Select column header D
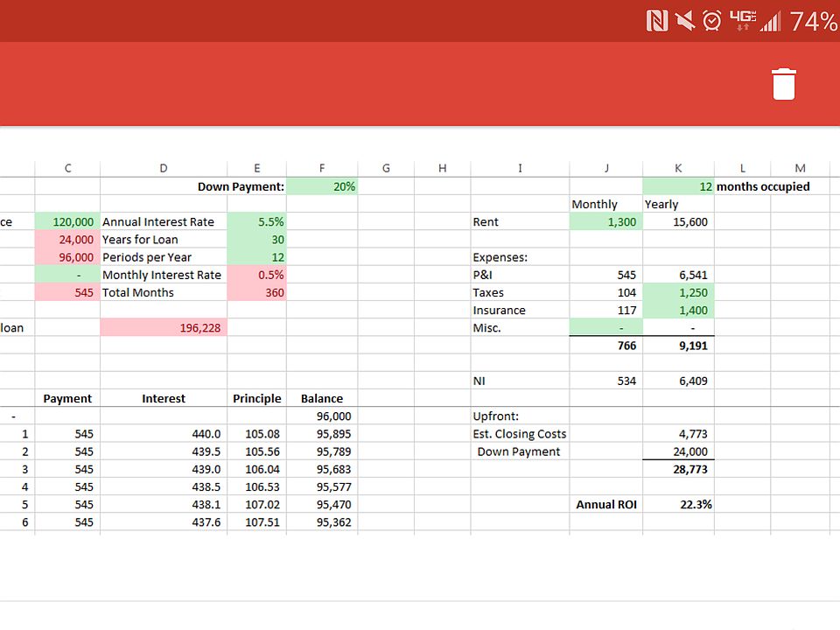The image size is (840, 630). 164,168
